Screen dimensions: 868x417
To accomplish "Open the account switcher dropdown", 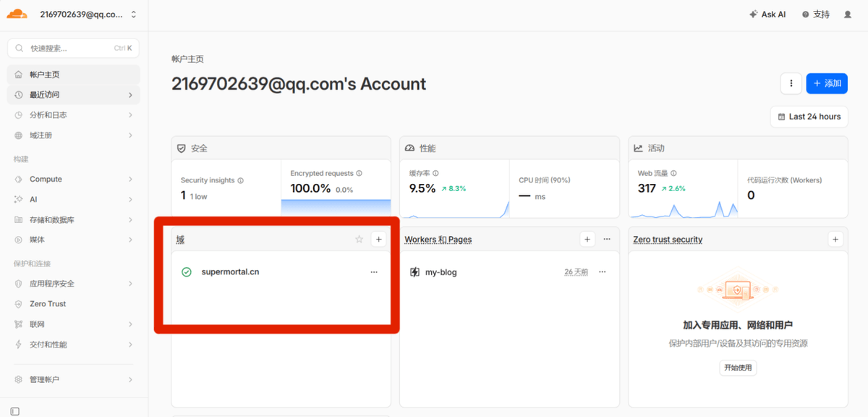I will [88, 14].
